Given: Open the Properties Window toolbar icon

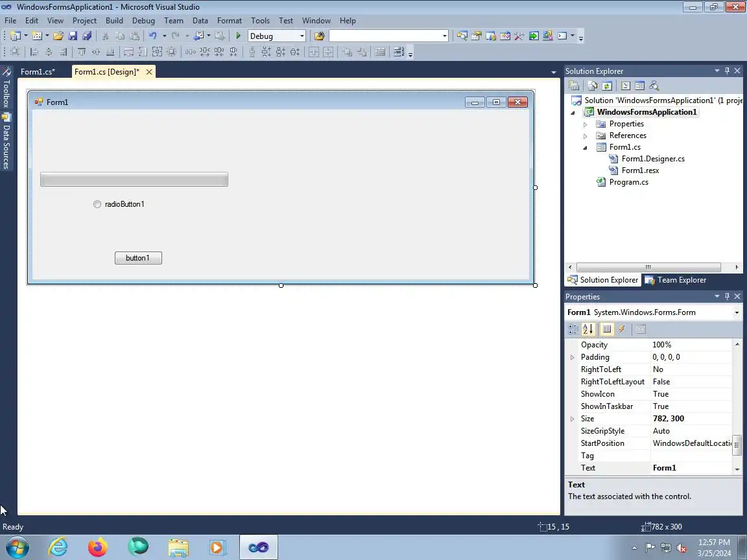Looking at the screenshot, I should 477,36.
